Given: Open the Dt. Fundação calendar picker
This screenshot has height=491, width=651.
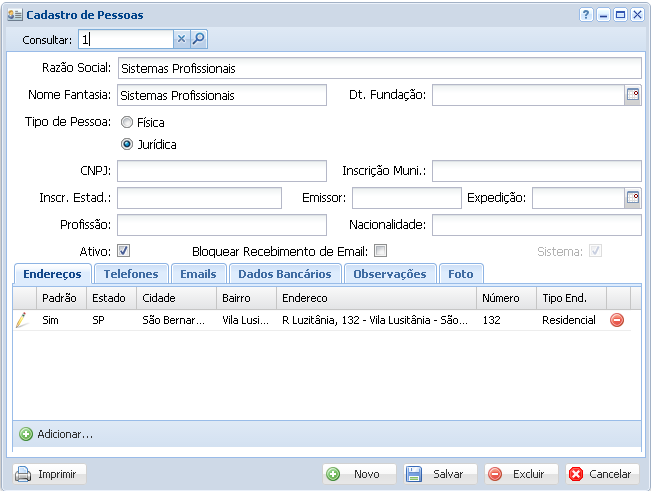Looking at the screenshot, I should (x=632, y=95).
